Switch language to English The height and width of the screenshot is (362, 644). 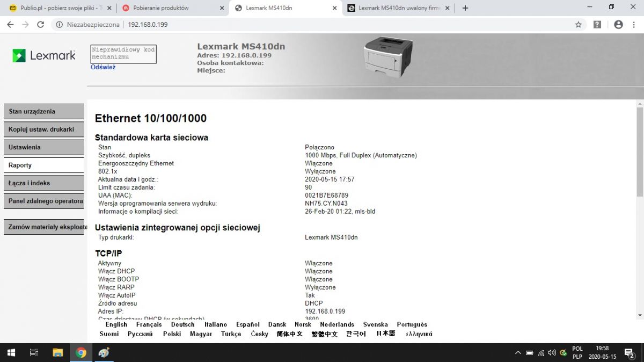click(x=116, y=324)
